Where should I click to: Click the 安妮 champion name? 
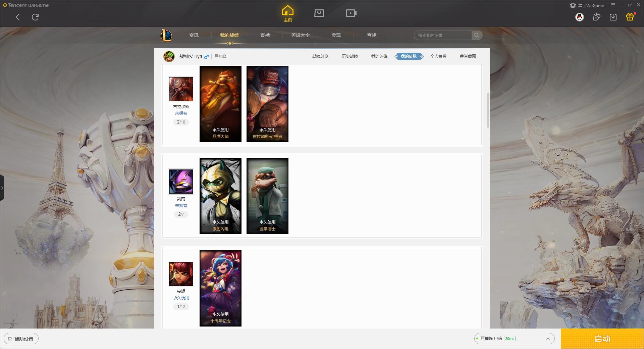point(181,291)
